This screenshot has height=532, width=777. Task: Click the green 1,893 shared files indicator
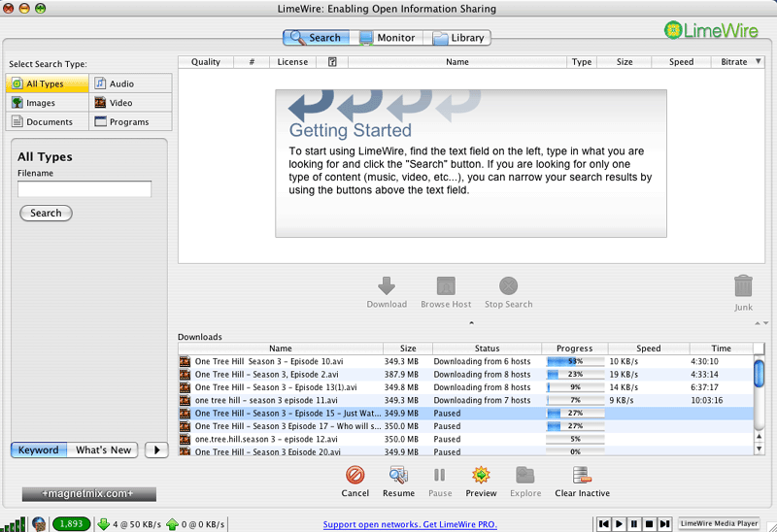tap(71, 523)
